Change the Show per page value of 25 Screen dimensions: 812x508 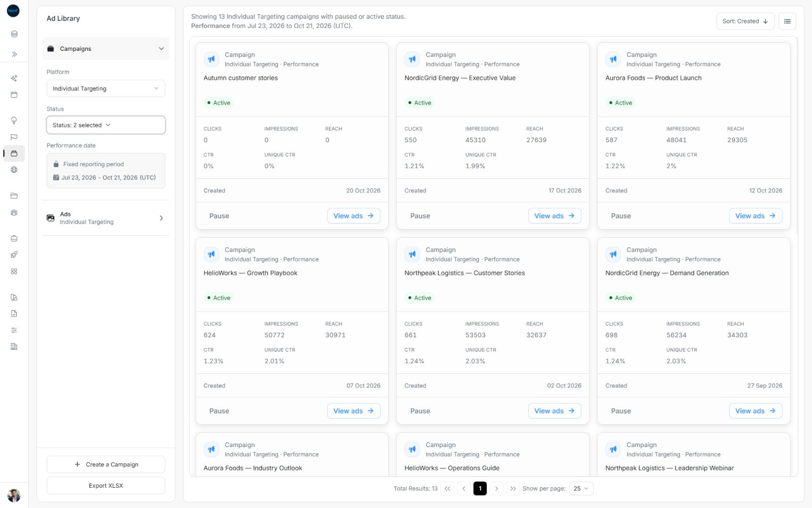point(581,489)
